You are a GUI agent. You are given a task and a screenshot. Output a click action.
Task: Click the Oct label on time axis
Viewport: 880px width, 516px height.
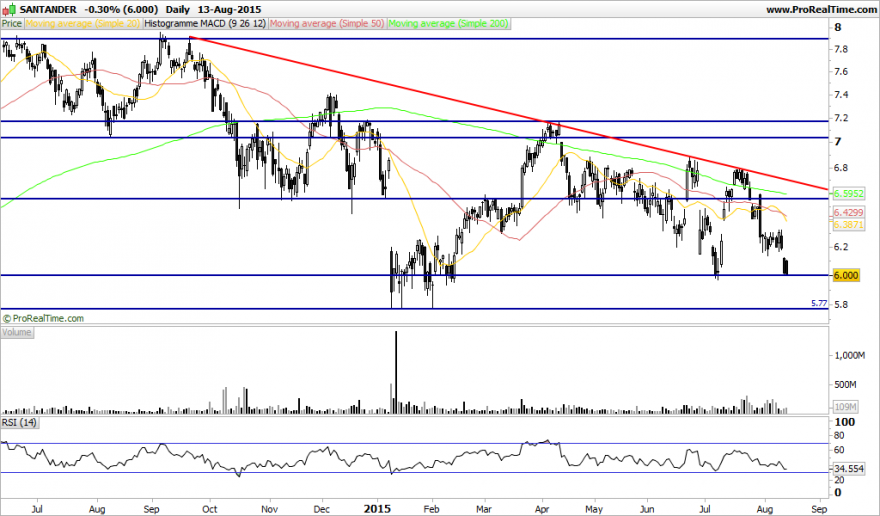209,509
